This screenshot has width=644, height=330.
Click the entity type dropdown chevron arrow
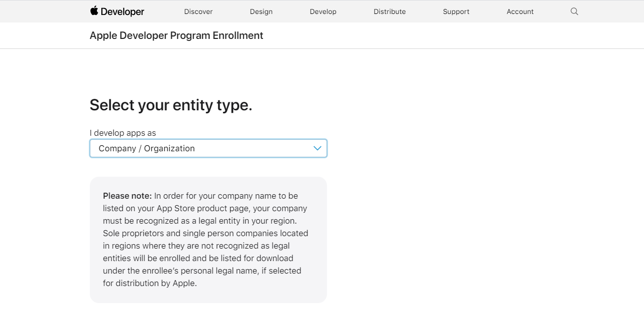click(x=318, y=148)
